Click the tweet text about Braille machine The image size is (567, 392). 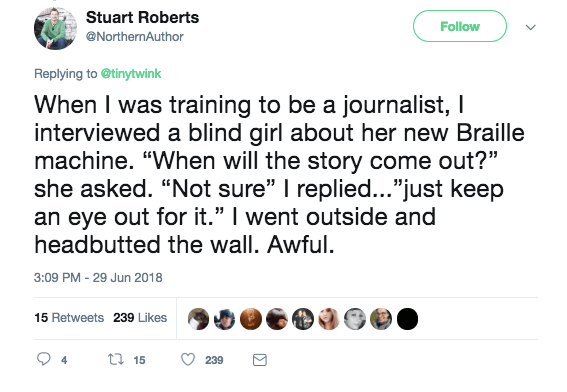click(x=279, y=175)
